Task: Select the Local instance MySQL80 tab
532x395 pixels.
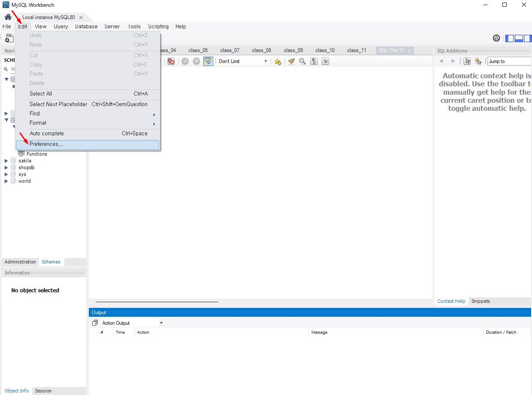Action: click(49, 17)
